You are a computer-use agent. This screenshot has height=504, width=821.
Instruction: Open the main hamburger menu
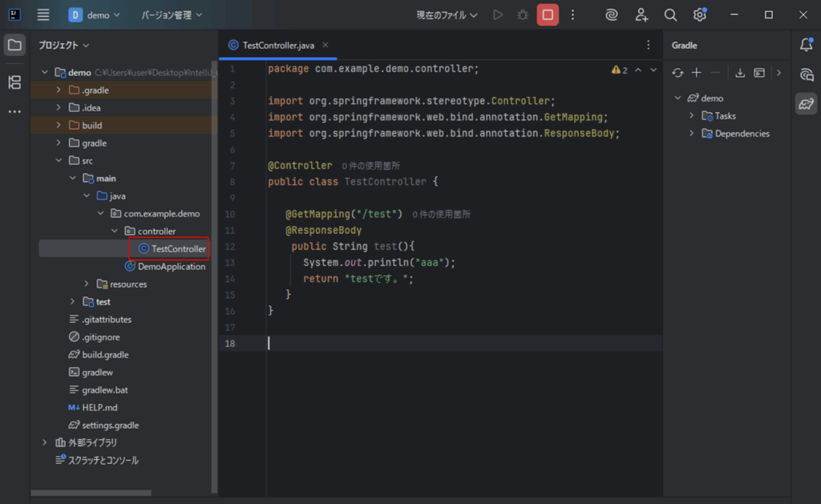click(43, 14)
